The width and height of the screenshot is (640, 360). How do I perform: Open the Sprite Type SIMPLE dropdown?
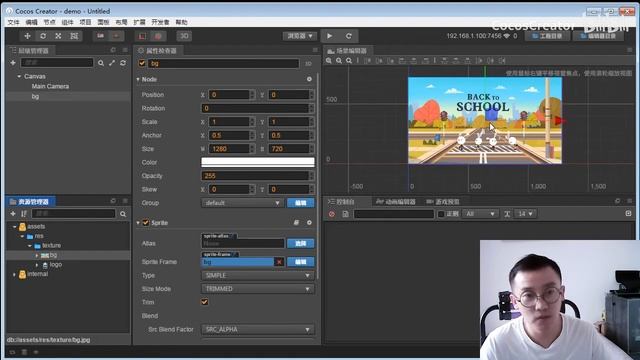(x=258, y=276)
